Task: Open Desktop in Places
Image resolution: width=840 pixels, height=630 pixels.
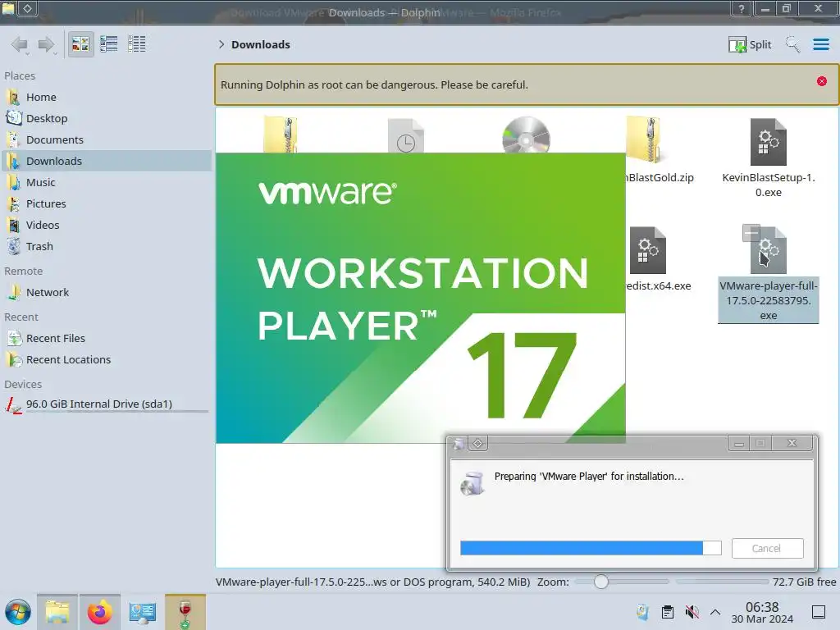Action: click(x=107, y=118)
